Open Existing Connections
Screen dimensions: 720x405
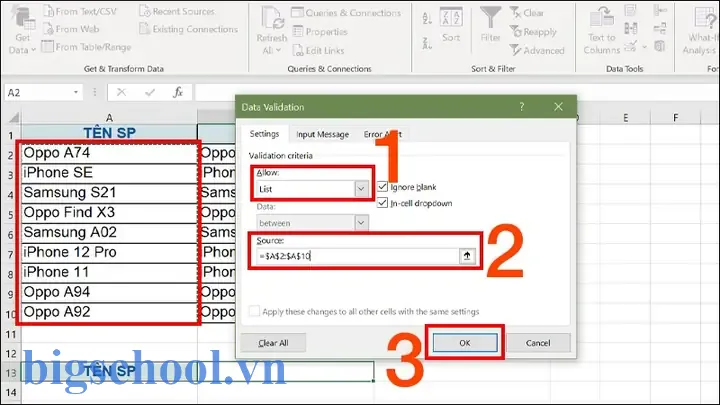click(189, 29)
